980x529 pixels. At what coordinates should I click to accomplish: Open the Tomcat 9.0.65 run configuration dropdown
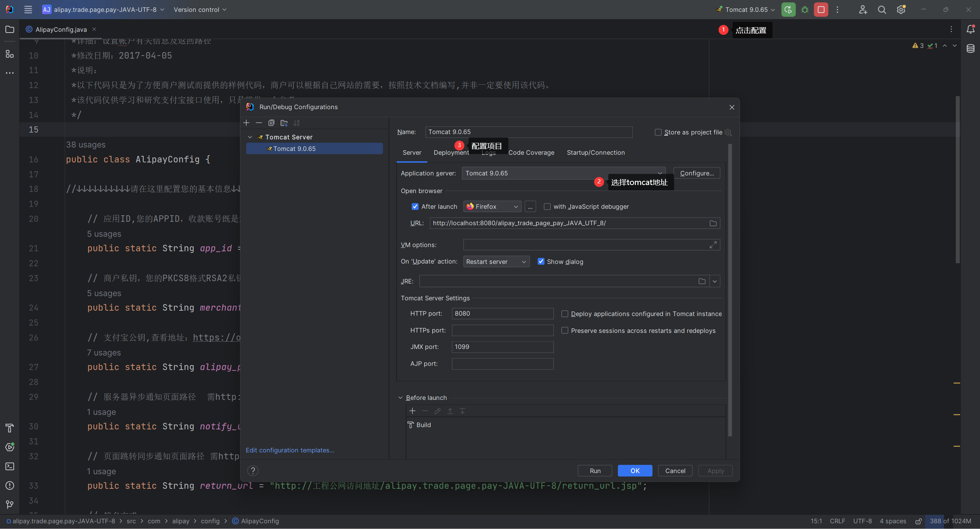point(746,10)
